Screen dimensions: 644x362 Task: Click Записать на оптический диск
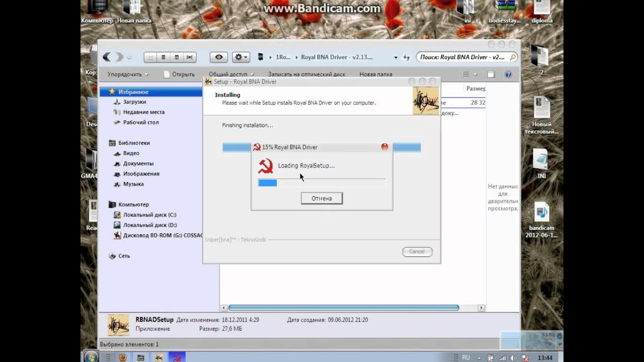[306, 74]
